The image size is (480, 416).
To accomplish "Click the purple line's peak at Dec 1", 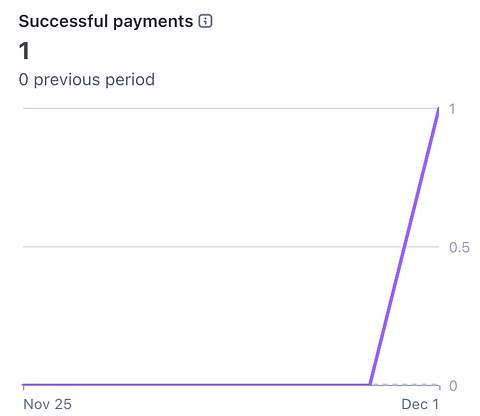I will 438,109.
